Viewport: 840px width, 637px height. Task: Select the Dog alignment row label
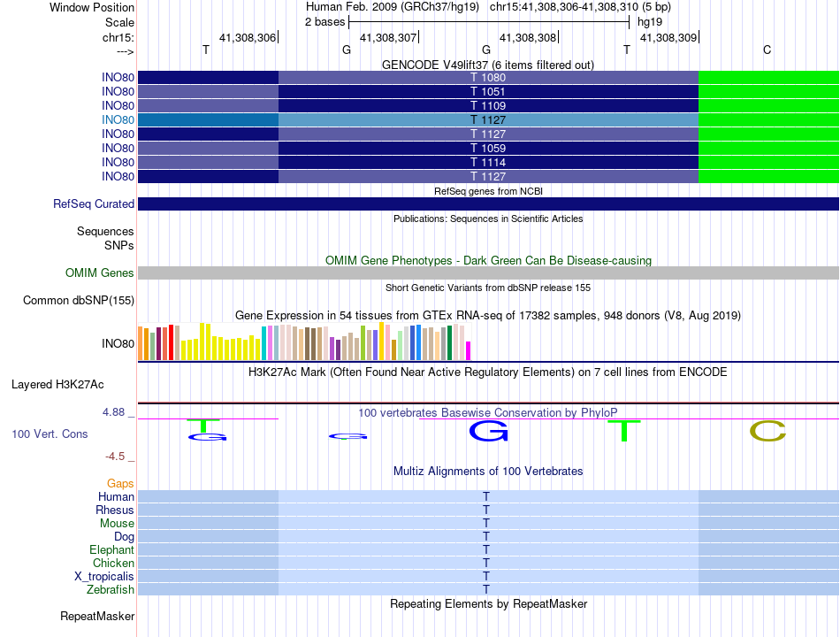point(124,537)
